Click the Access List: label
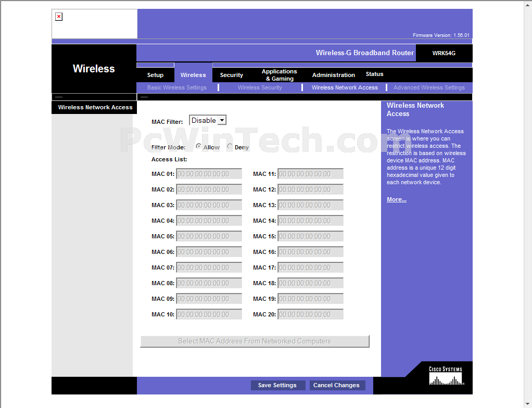Viewport: 532px width, 408px height. [x=169, y=159]
